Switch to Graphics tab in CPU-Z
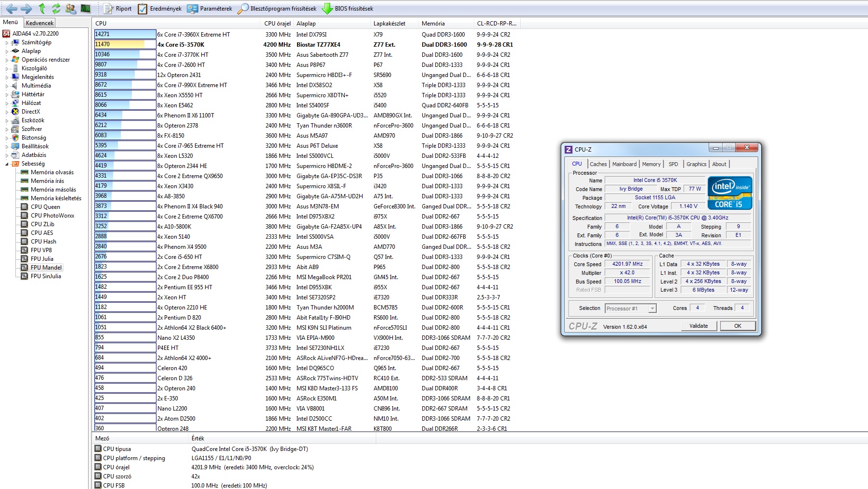The image size is (868, 489). (696, 164)
